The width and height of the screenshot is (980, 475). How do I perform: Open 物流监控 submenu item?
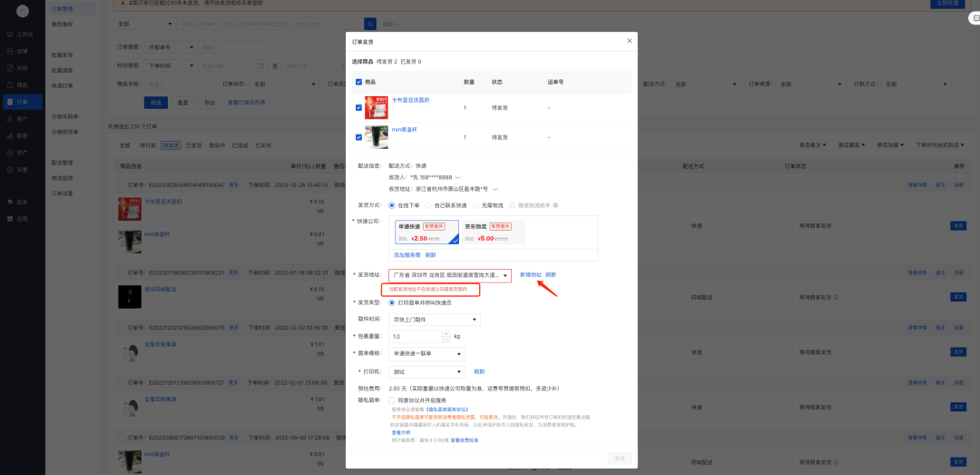pos(62,178)
